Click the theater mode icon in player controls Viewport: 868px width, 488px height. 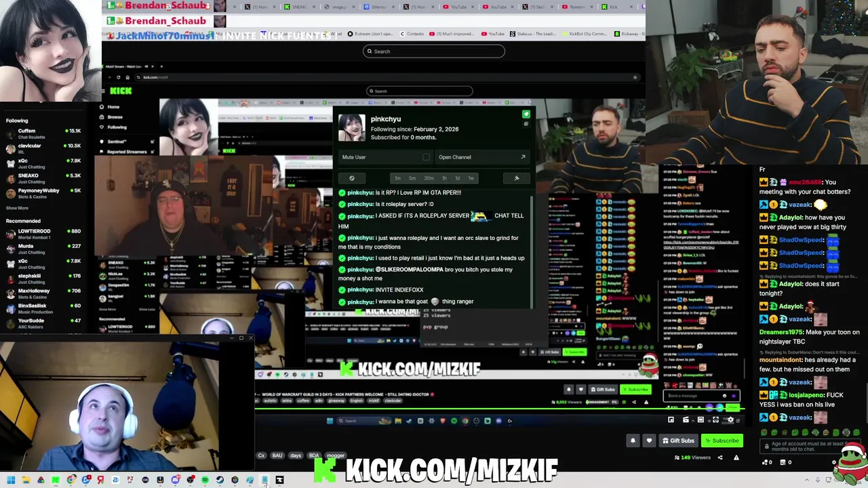coord(701,420)
